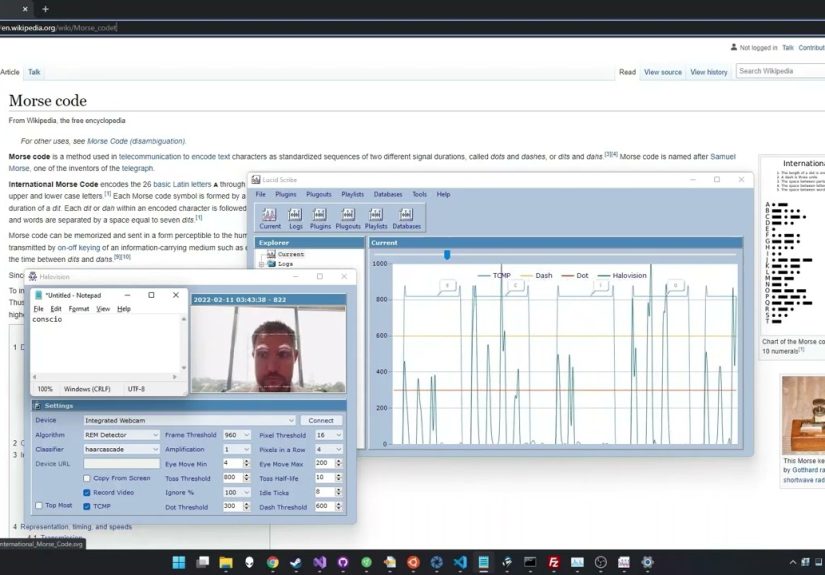Open the Playlists toolbar icon in Lucid Scribe

pos(376,218)
